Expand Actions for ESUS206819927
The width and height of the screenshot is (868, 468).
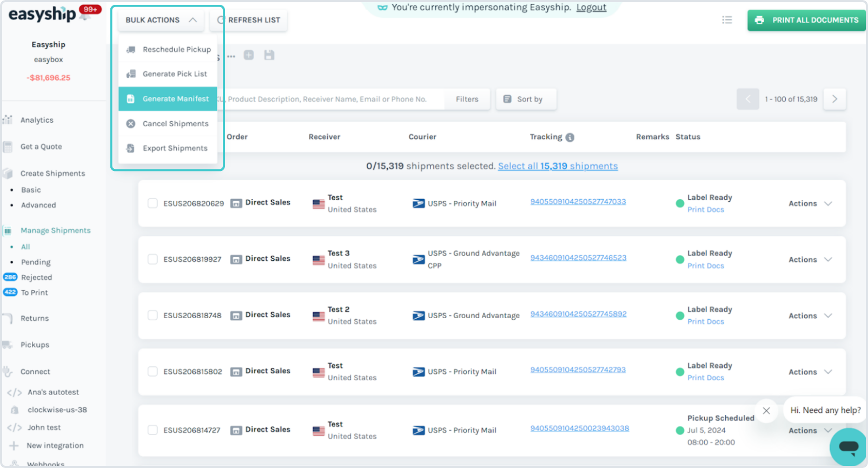tap(810, 260)
